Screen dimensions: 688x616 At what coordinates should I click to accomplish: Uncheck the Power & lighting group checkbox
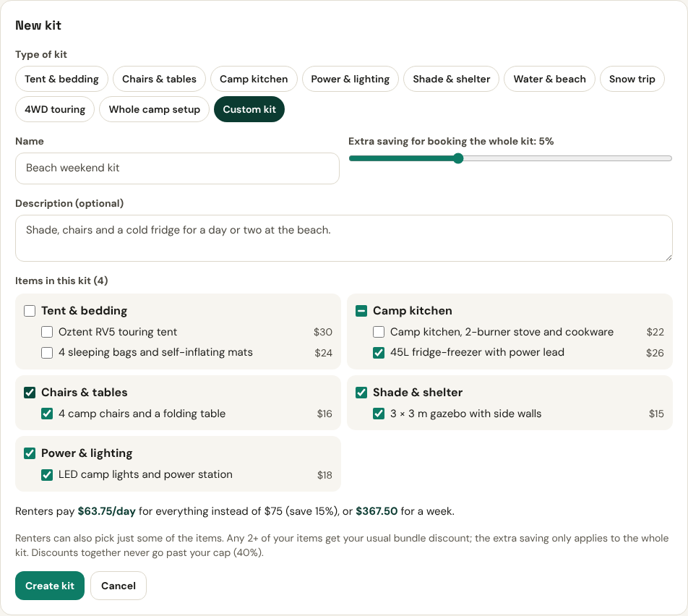30,453
